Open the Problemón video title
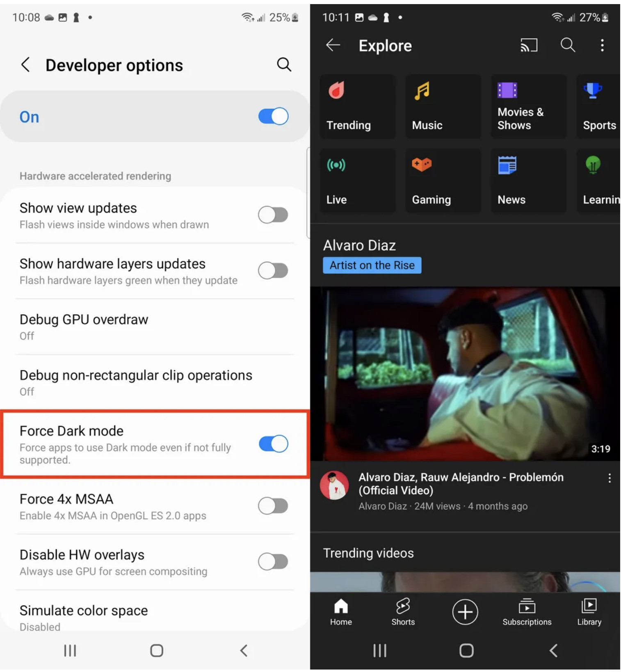This screenshot has width=621, height=672. pos(461,484)
